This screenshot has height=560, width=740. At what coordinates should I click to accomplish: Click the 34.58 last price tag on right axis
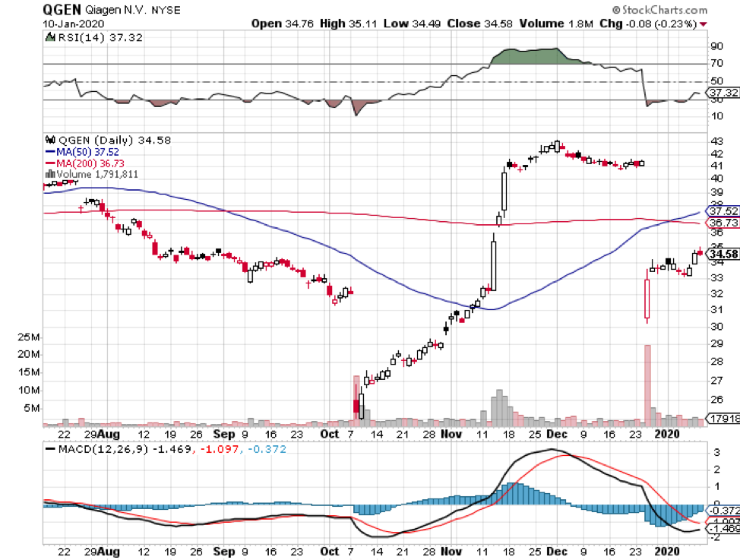[x=723, y=254]
